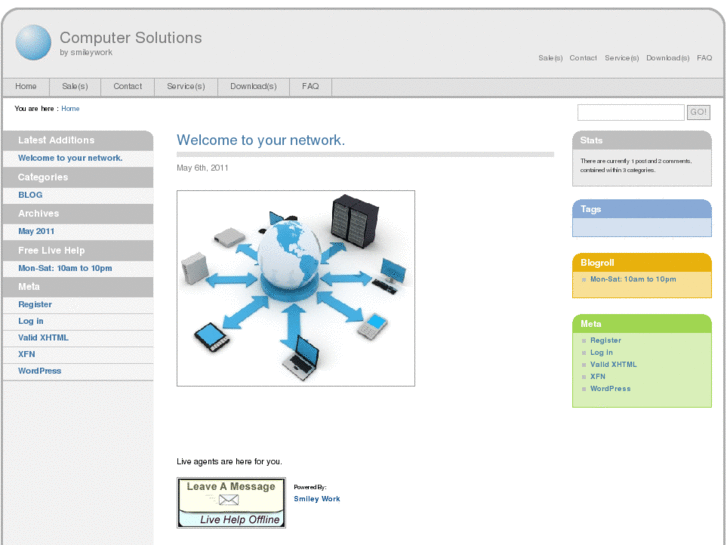
Task: Click the 'Live agents are here for you.' text
Action: [229, 462]
